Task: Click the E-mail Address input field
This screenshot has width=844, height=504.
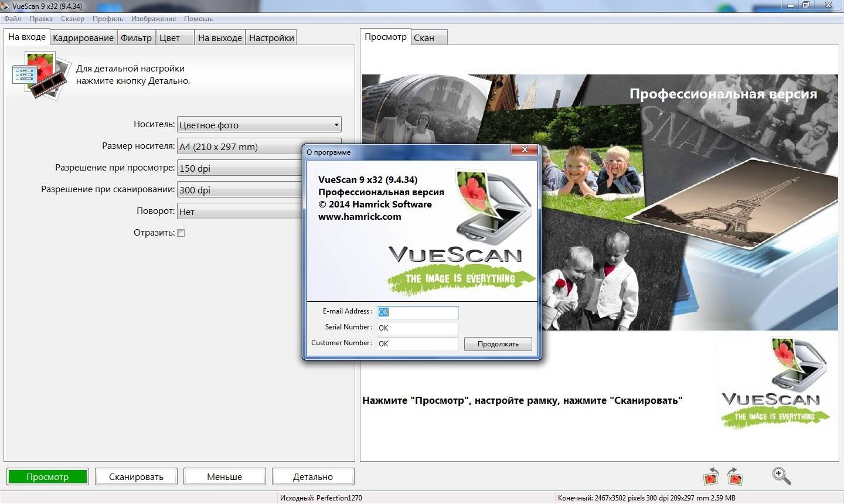Action: tap(417, 312)
